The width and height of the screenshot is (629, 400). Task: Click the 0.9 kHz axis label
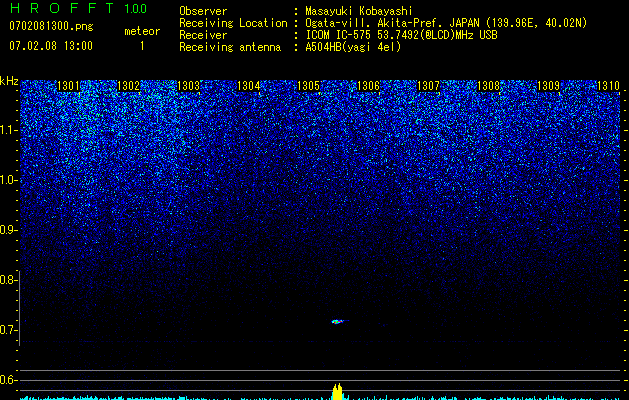tap(7, 230)
